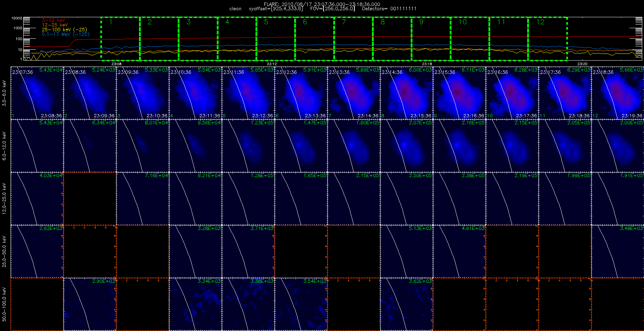Image resolution: width=644 pixels, height=331 pixels.
Task: Open the 3.0-6.0 keV image starting 23:11:36
Action: pyautogui.click(x=248, y=93)
